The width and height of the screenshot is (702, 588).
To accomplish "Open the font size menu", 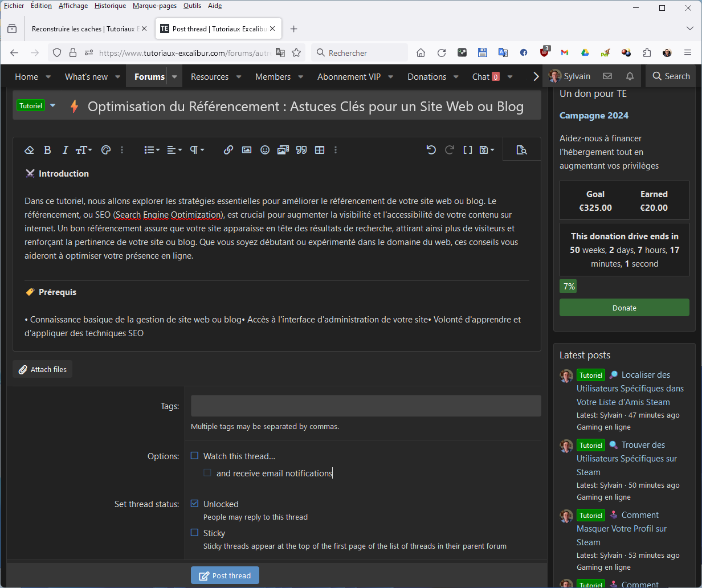I will coord(84,150).
